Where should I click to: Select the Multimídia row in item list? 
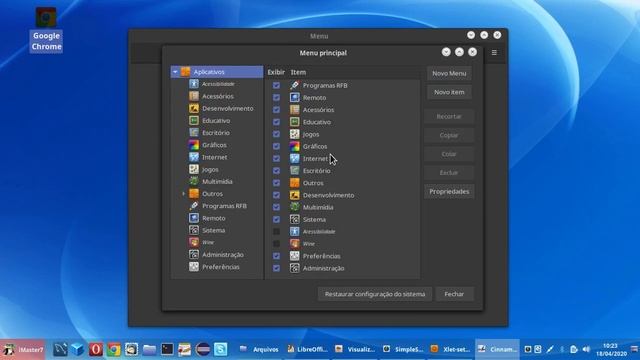(342, 207)
